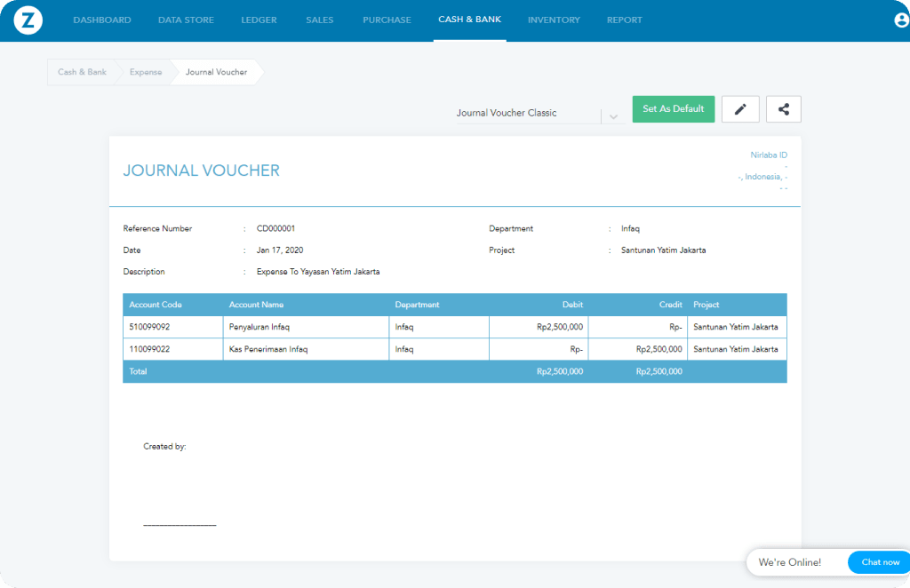This screenshot has height=588, width=910.
Task: Click the Cash & Bank breadcrumb
Action: 82,72
